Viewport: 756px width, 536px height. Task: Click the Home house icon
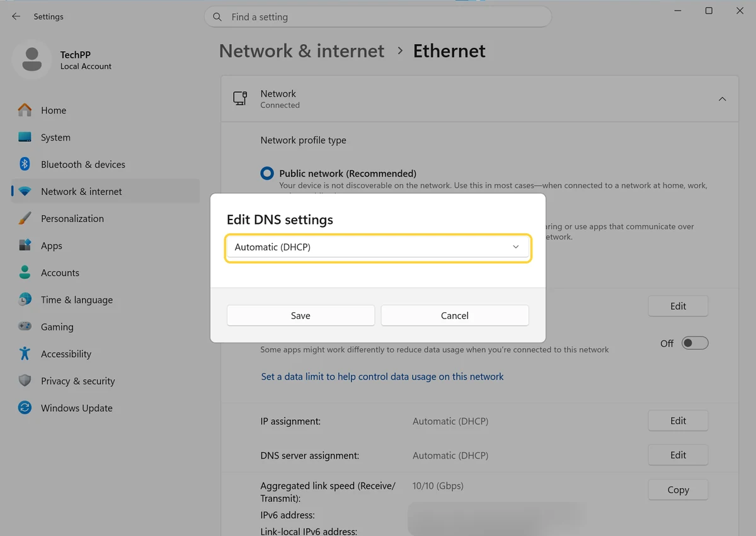tap(25, 110)
